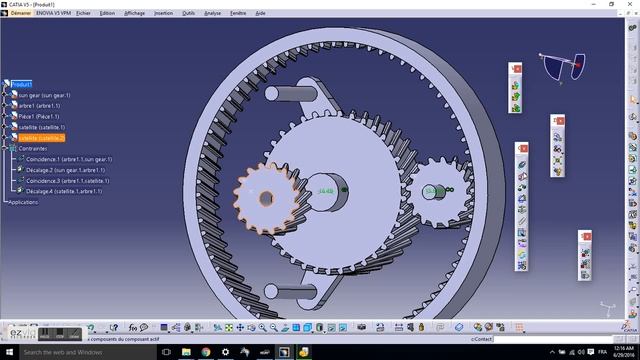The width and height of the screenshot is (640, 360).
Task: Click the Zoom Out magnifier icon
Action: click(x=273, y=327)
